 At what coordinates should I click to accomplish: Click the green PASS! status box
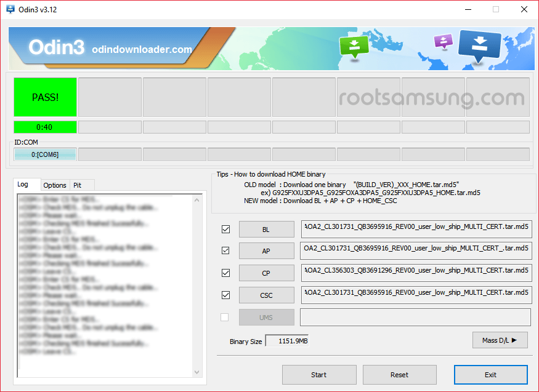pyautogui.click(x=45, y=97)
